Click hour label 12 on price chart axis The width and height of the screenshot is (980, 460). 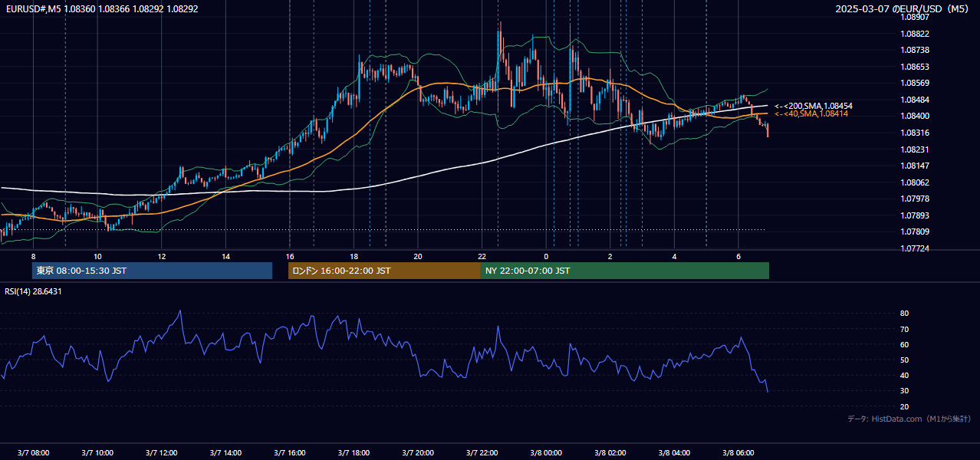pos(162,256)
